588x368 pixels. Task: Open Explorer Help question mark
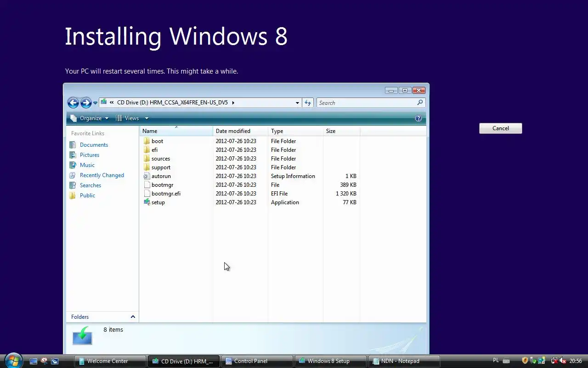pos(418,118)
